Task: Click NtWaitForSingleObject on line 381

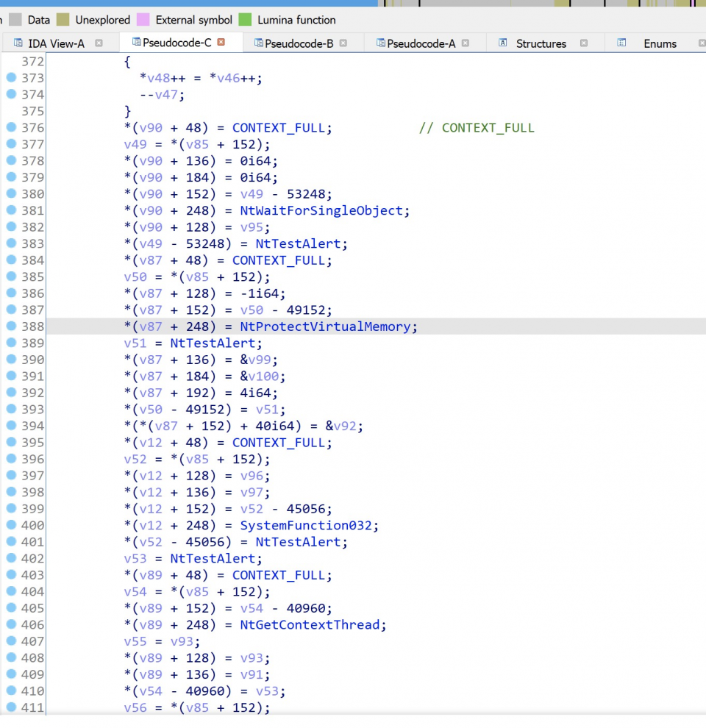Action: (321, 211)
